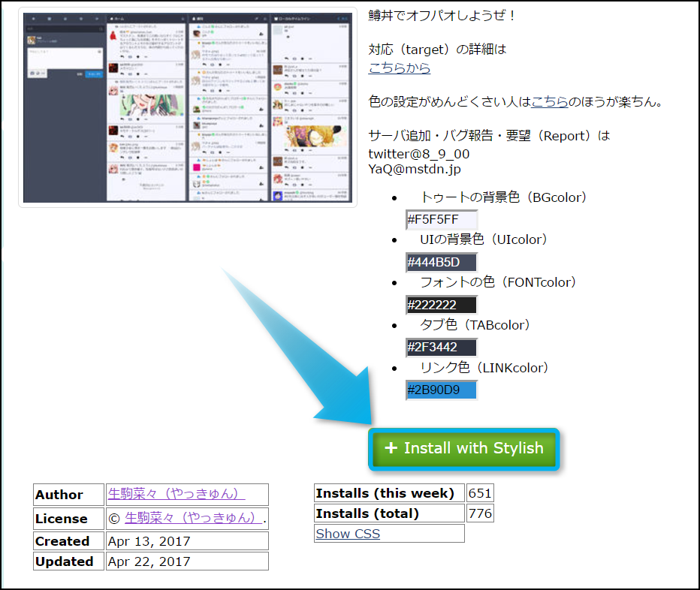Click the plus icon on the Install button
700x590 pixels.
pos(391,448)
